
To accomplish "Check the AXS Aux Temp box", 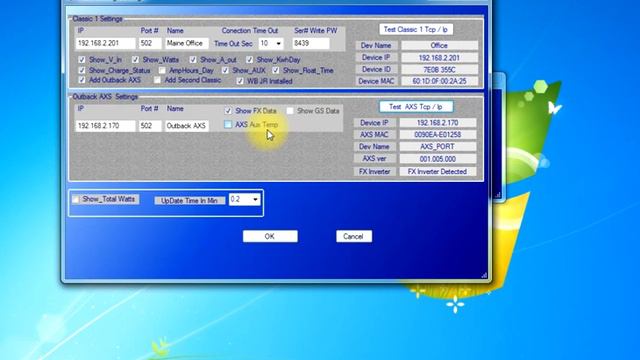I will coord(228,124).
